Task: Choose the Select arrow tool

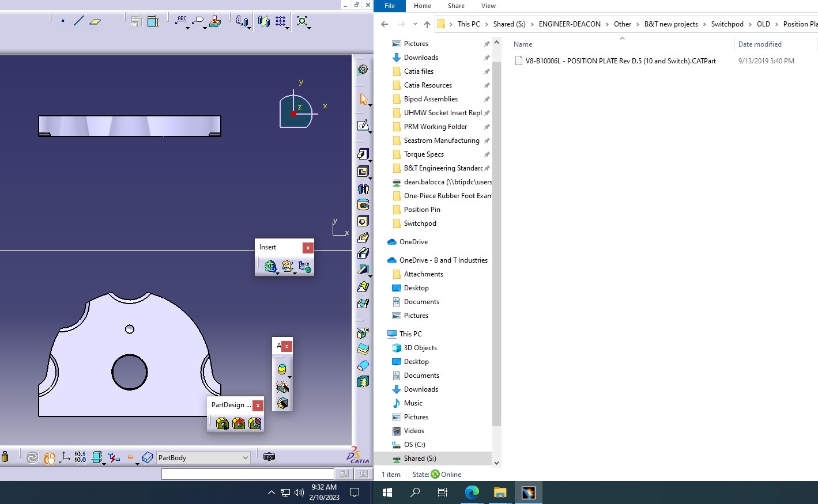Action: [x=363, y=99]
